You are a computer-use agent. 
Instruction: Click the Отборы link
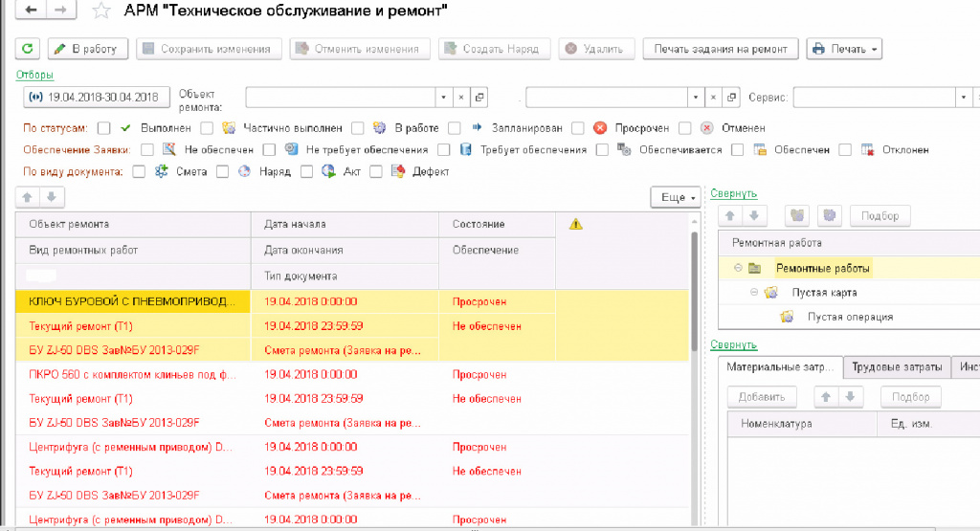[x=34, y=75]
